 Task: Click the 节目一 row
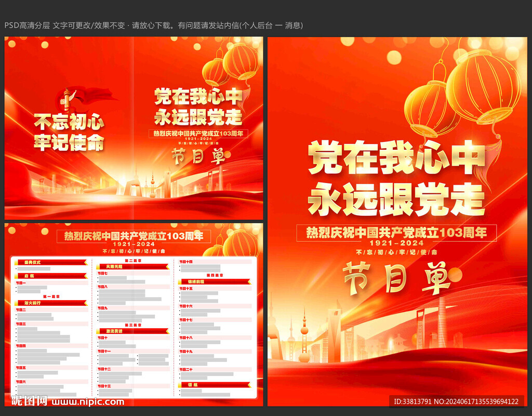[51, 282]
